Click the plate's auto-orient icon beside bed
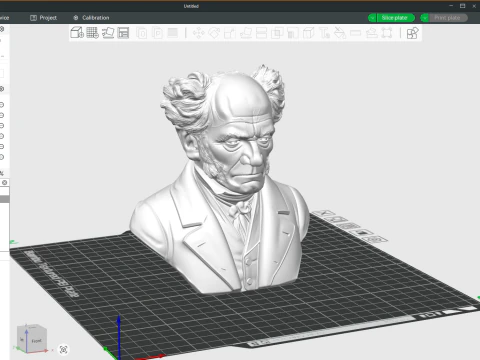The image size is (480, 360). click(x=337, y=219)
